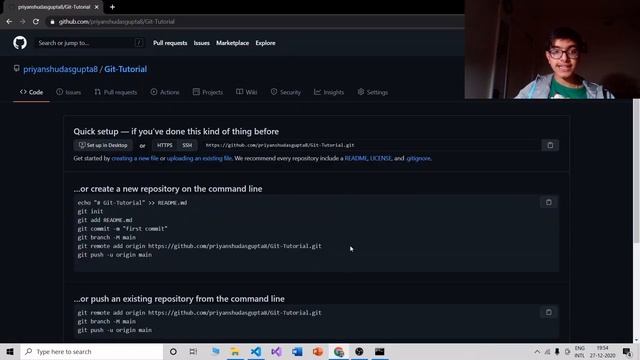Select the Code tab
640x360 pixels.
click(x=31, y=92)
